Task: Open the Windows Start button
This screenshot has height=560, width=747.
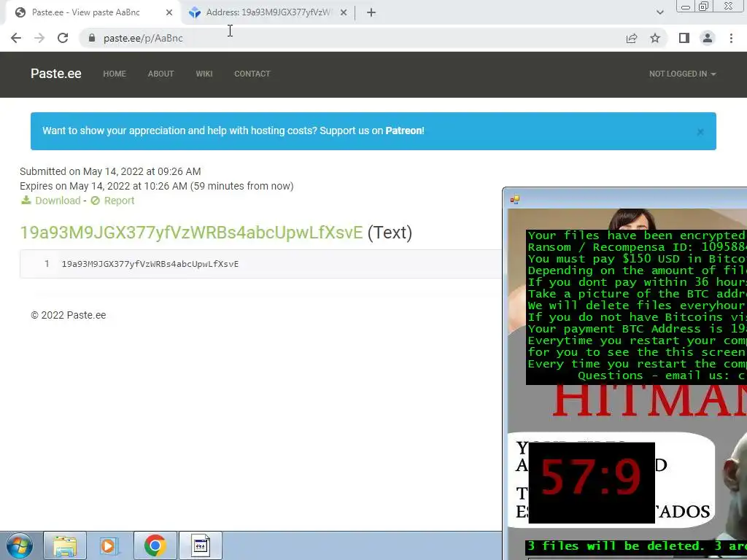Action: pyautogui.click(x=19, y=545)
